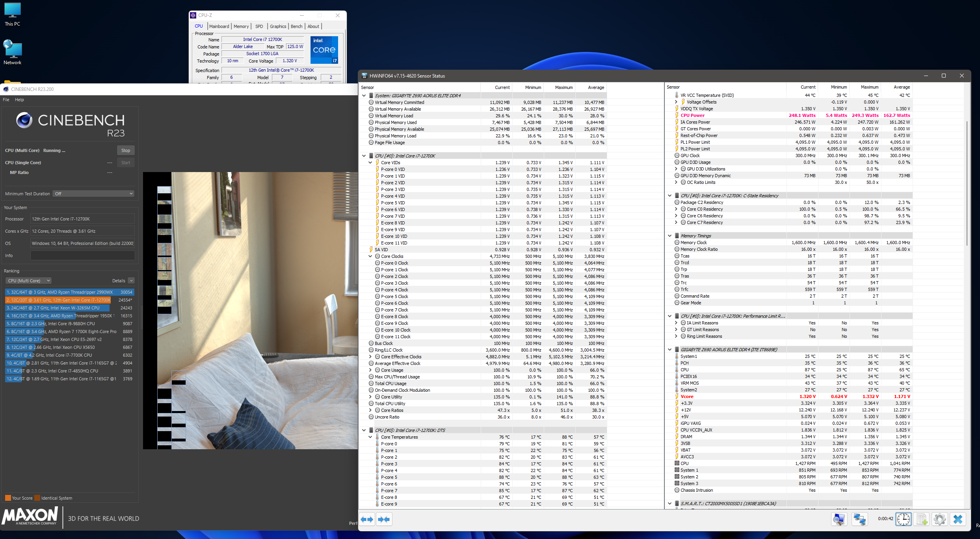Screen dimensions: 980x539
Task: Collapse the Core Clocks subtree
Action: pos(370,256)
